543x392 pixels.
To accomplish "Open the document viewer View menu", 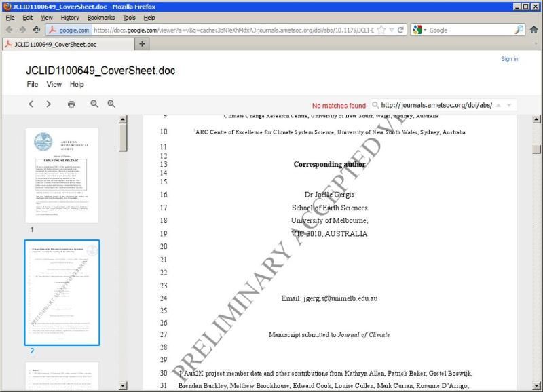I will point(54,84).
